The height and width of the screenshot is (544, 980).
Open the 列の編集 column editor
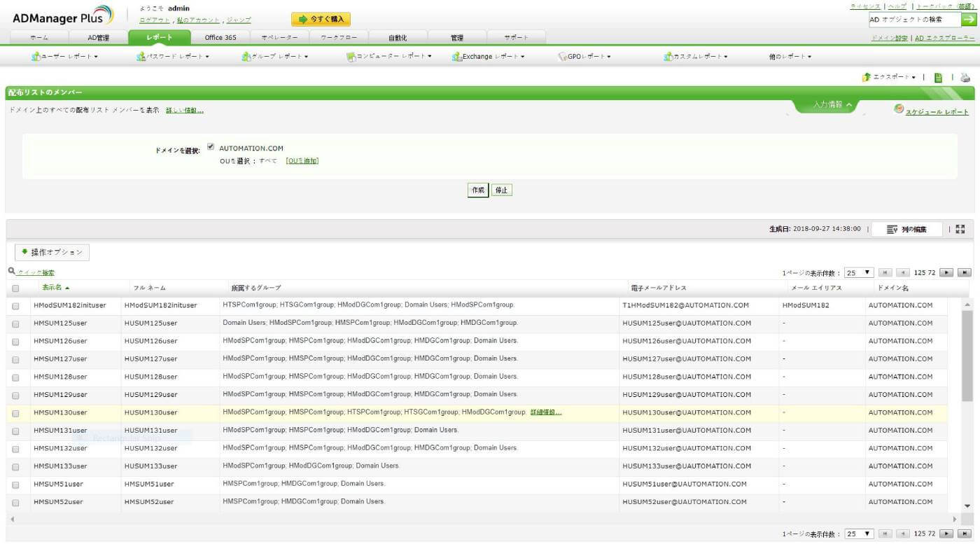click(x=906, y=229)
